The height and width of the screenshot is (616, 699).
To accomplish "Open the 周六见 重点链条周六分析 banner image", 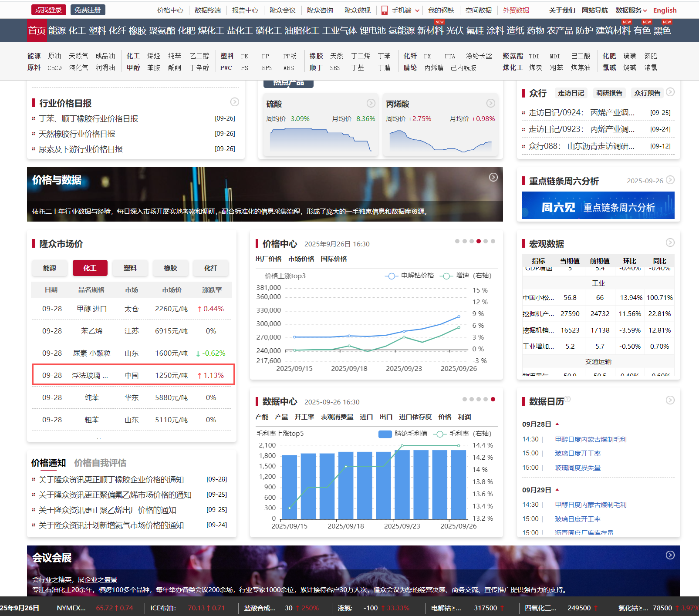I will pyautogui.click(x=598, y=205).
